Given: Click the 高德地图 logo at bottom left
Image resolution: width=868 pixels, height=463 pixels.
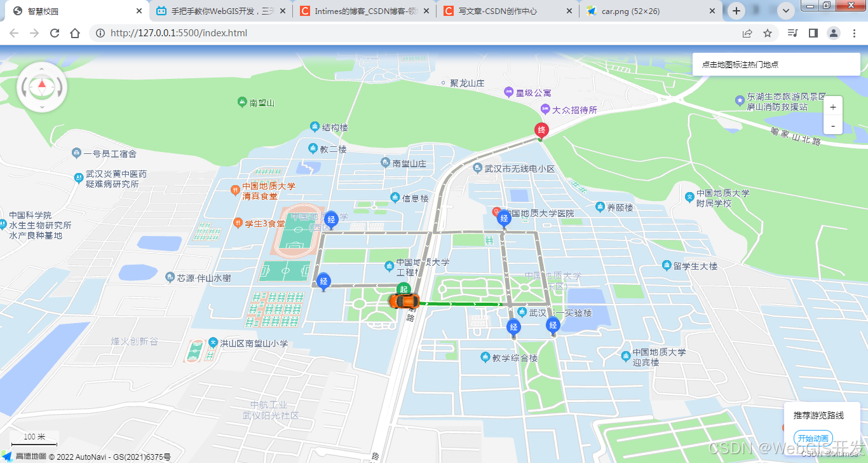Looking at the screenshot, I should coord(24,456).
